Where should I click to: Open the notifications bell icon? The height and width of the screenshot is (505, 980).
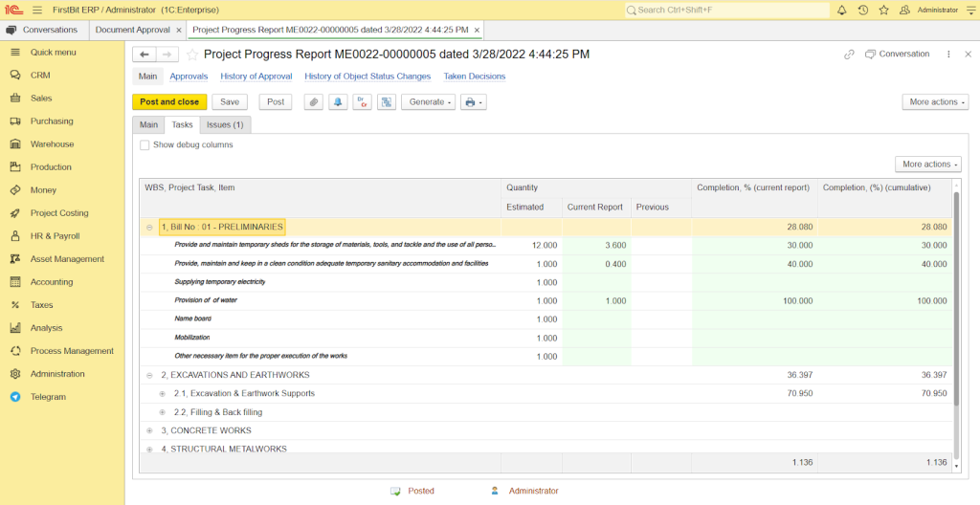click(x=842, y=10)
